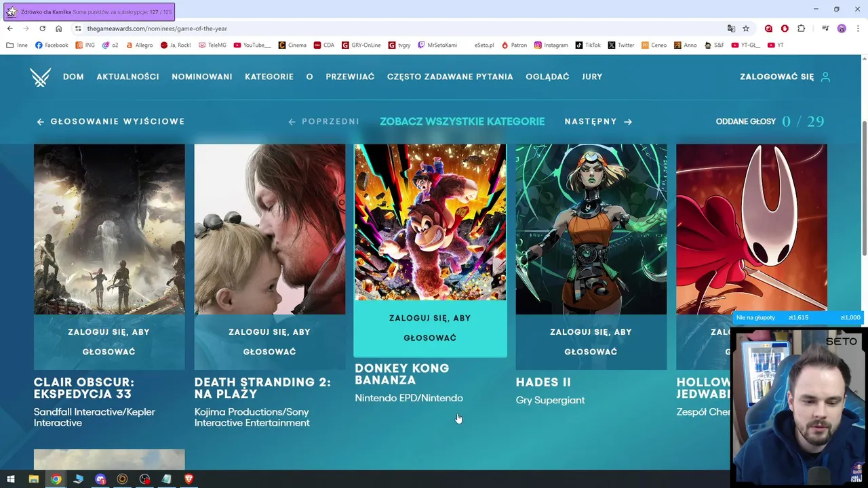This screenshot has height=488, width=868.
Task: Click Donkey Kong Bananza cover art
Action: (x=430, y=222)
